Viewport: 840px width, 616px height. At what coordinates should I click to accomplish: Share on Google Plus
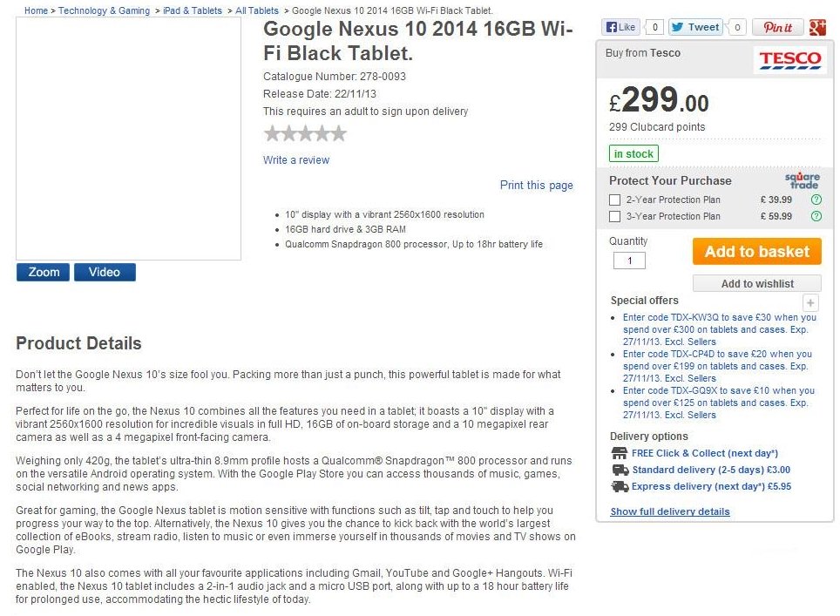coord(817,27)
